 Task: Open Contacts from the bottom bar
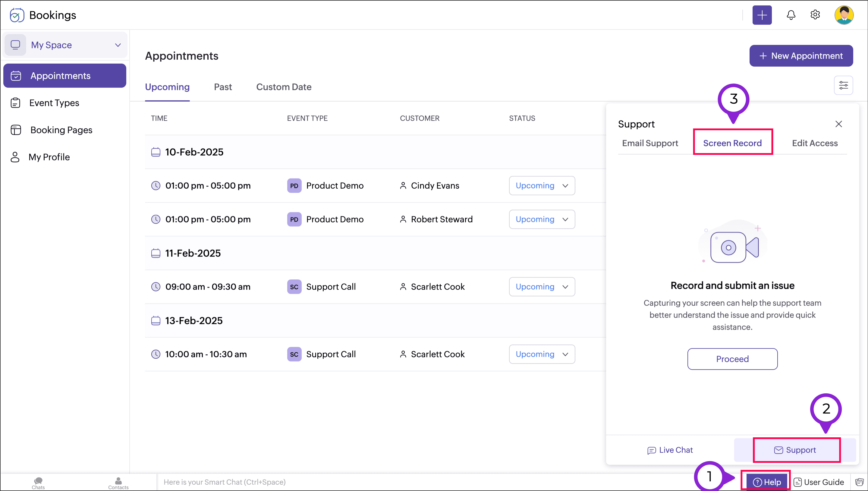118,483
